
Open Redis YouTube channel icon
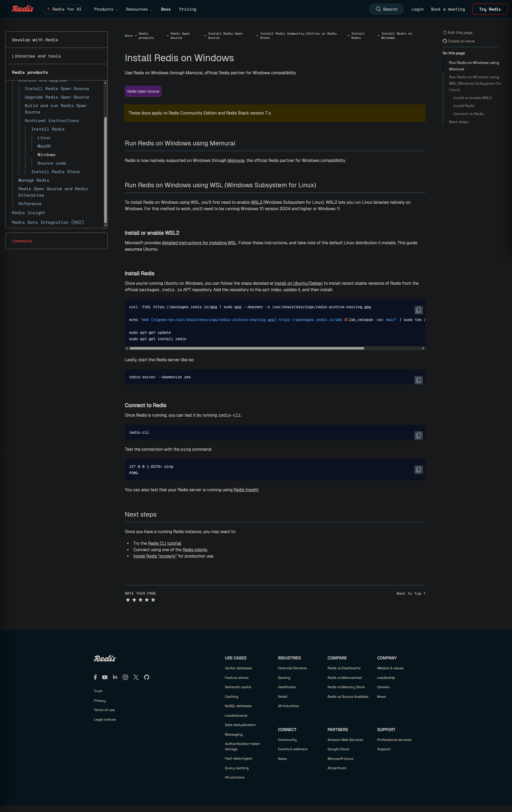point(105,677)
